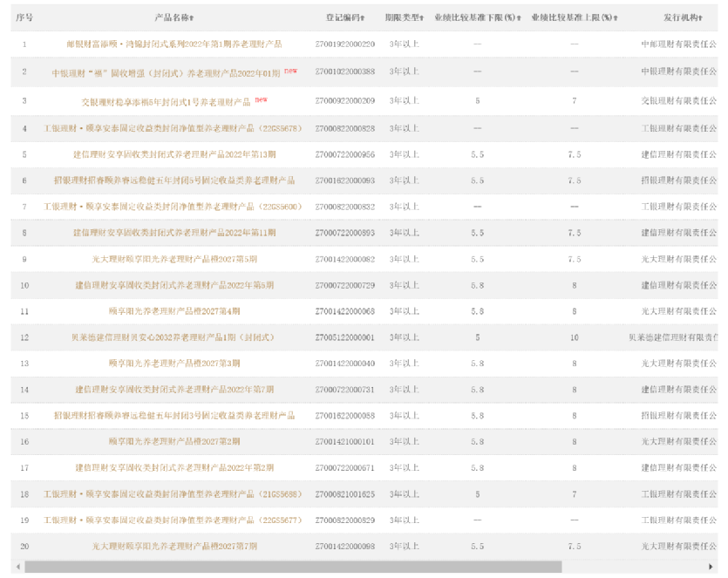Open 建信理财安享固收类2022年第5期 product link
Screen dimensions: 728x578
pyautogui.click(x=174, y=285)
